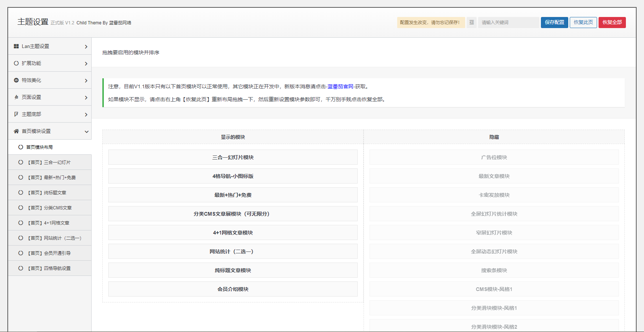Select the hidden 窄屏幻灯片模块 block
The height and width of the screenshot is (332, 644).
pos(494,233)
